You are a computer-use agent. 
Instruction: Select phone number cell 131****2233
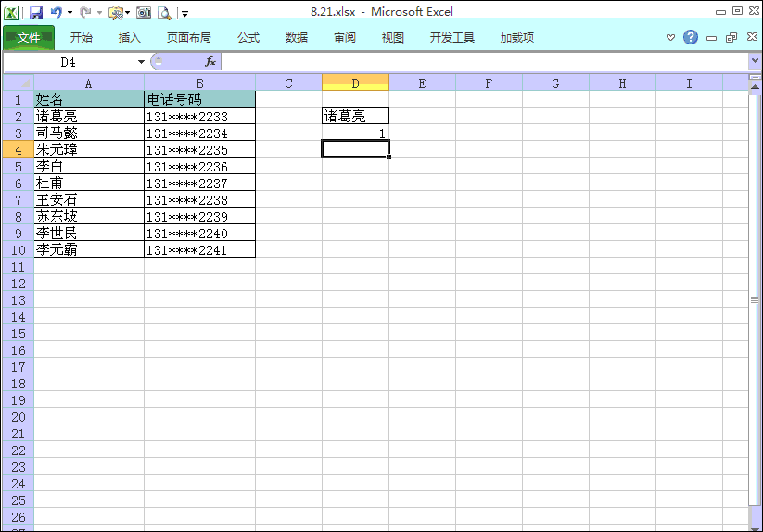tap(199, 116)
